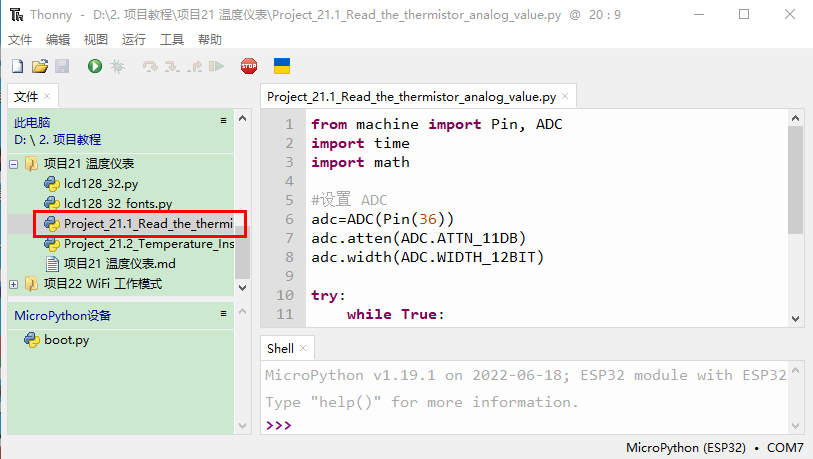Click the editor vertical scrollbar down arrow
The height and width of the screenshot is (459, 813).
(795, 317)
